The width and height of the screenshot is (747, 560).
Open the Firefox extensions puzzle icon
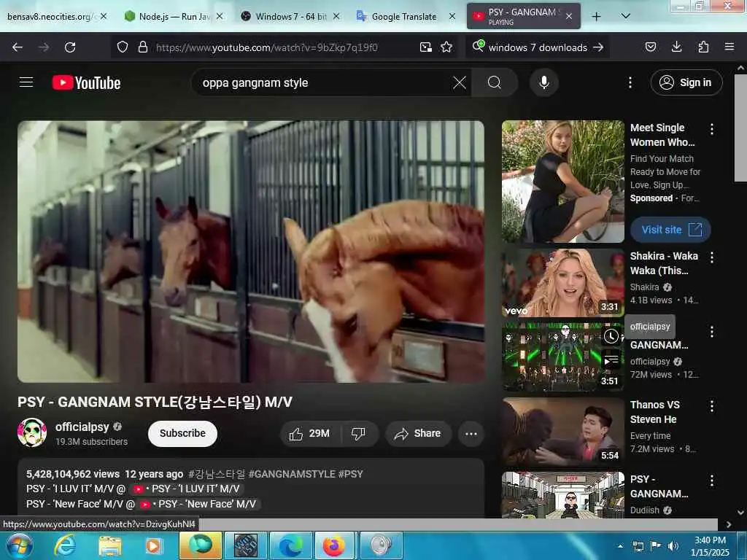tap(703, 47)
